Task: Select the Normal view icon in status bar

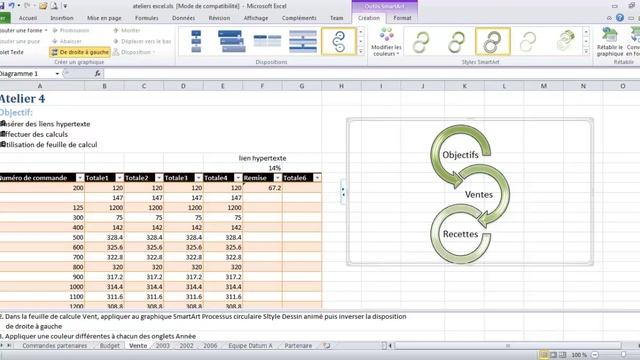Action: [x=544, y=355]
